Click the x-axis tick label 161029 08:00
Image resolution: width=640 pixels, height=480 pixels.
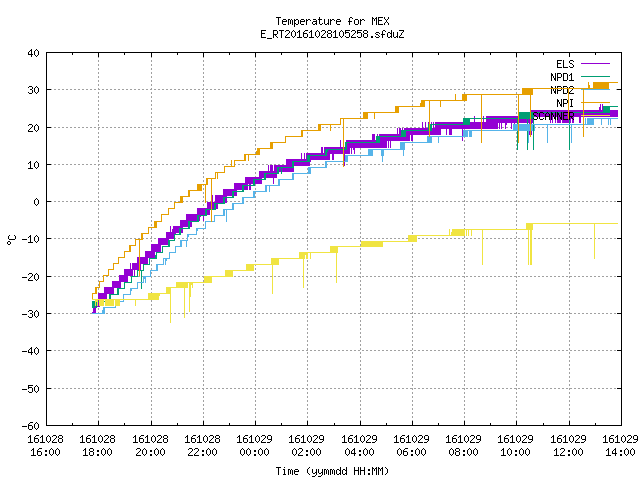[x=464, y=446]
